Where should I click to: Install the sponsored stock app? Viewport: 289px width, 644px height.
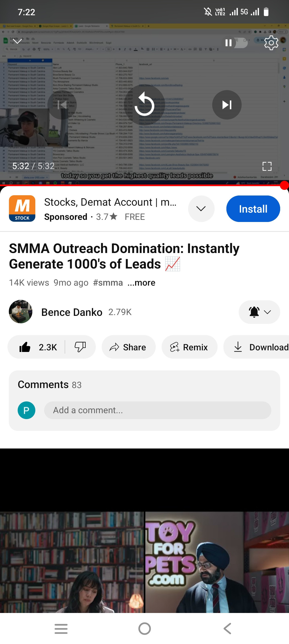pos(253,209)
